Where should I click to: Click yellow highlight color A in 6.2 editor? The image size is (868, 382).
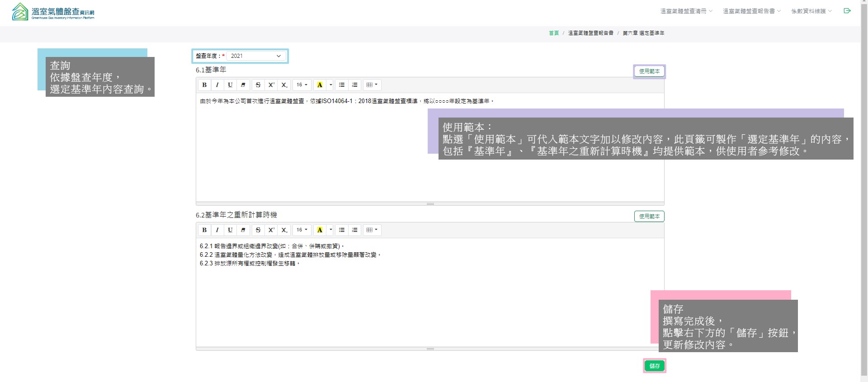point(320,230)
